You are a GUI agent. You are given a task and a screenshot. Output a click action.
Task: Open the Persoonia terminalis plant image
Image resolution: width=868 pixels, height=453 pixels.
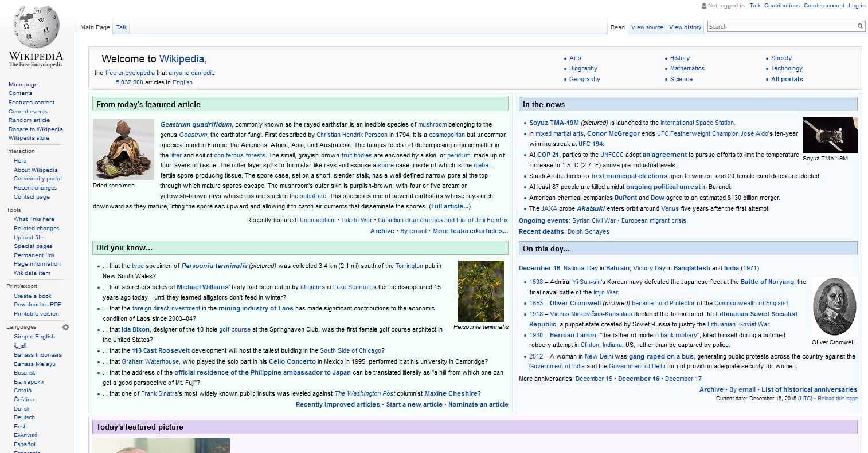pyautogui.click(x=481, y=291)
